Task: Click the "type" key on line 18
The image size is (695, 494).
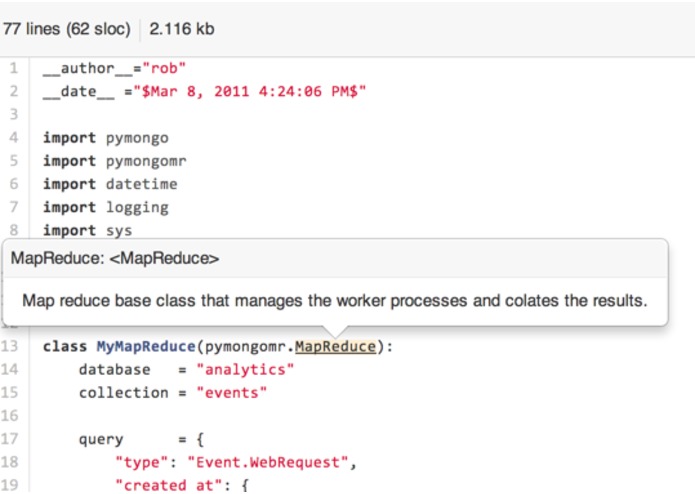Action: [141, 463]
